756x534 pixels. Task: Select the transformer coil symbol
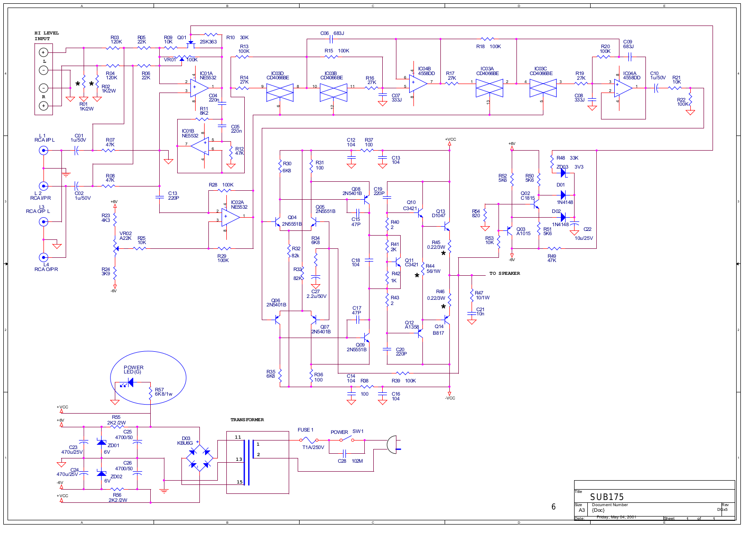[x=246, y=462]
